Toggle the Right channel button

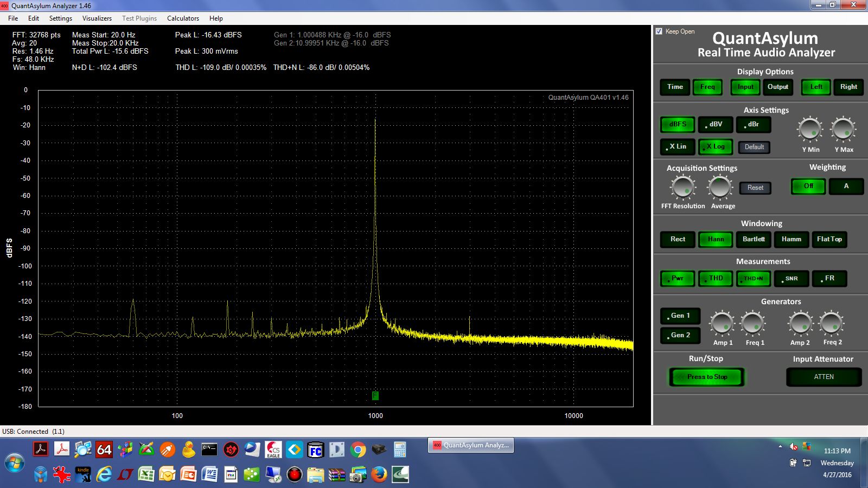pos(848,87)
